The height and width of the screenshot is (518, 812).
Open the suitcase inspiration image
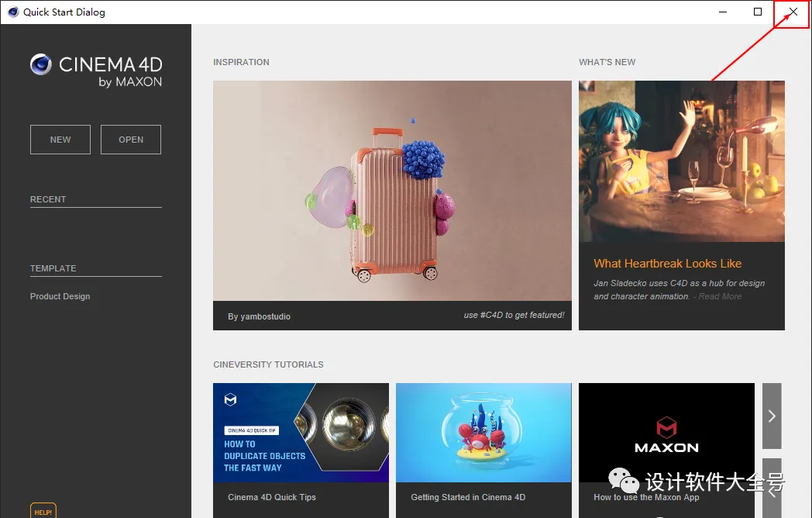point(392,190)
